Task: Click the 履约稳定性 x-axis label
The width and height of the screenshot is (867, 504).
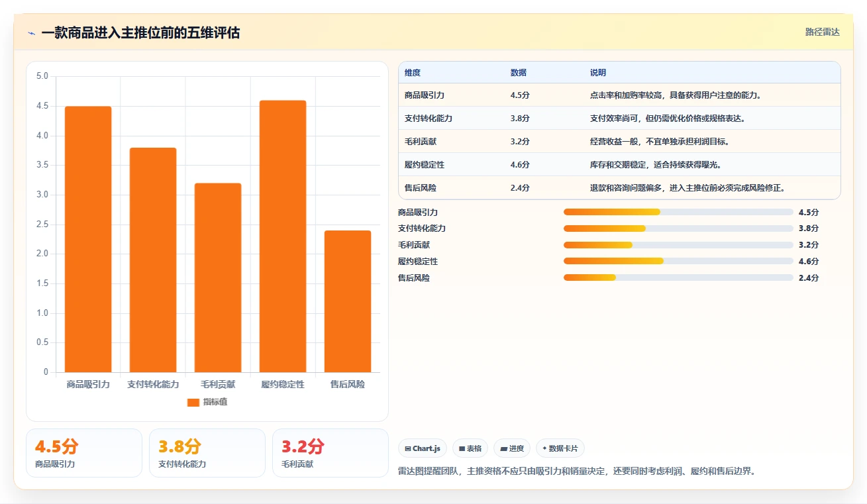Action: 283,384
